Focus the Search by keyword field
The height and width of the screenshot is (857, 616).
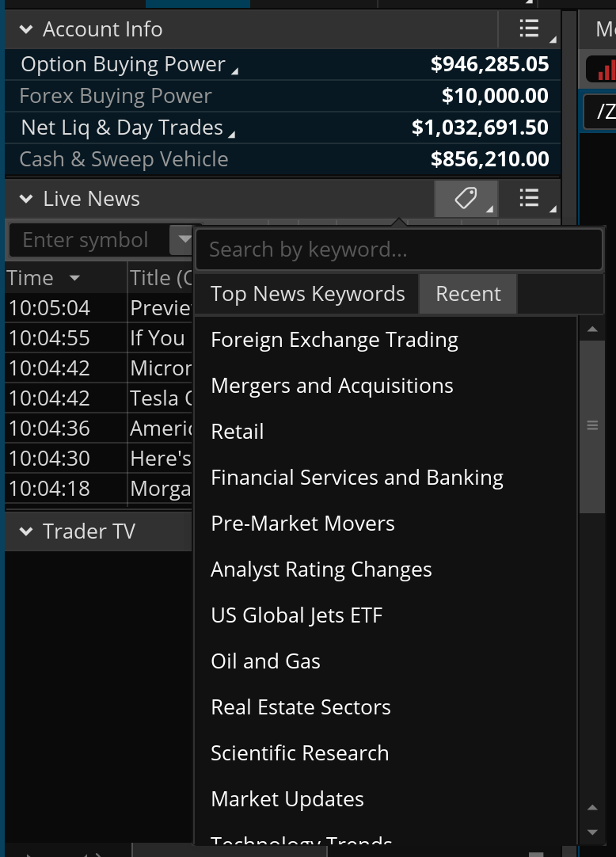pos(398,250)
